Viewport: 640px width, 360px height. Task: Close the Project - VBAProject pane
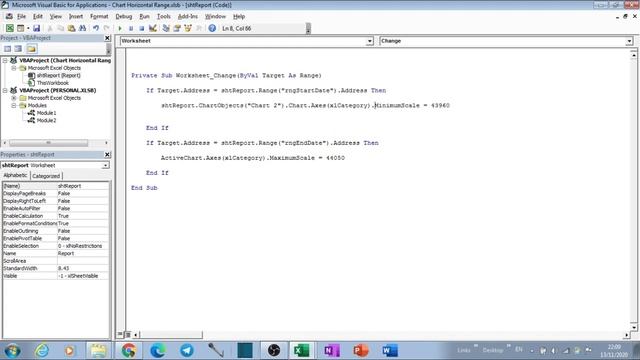[x=107, y=38]
